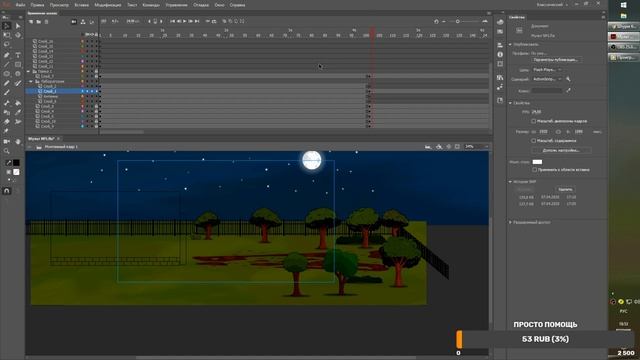The width and height of the screenshot is (640, 360).
Task: Click the New Layer icon in timeline
Action: [x=31, y=22]
